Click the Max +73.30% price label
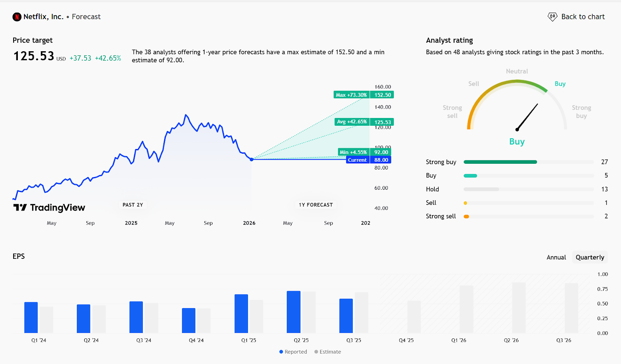 [x=351, y=95]
